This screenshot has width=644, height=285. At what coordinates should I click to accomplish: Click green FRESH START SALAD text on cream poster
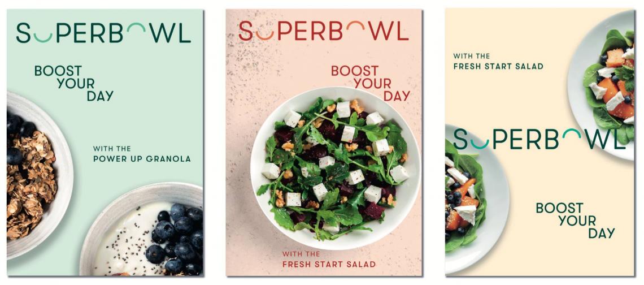[498, 66]
